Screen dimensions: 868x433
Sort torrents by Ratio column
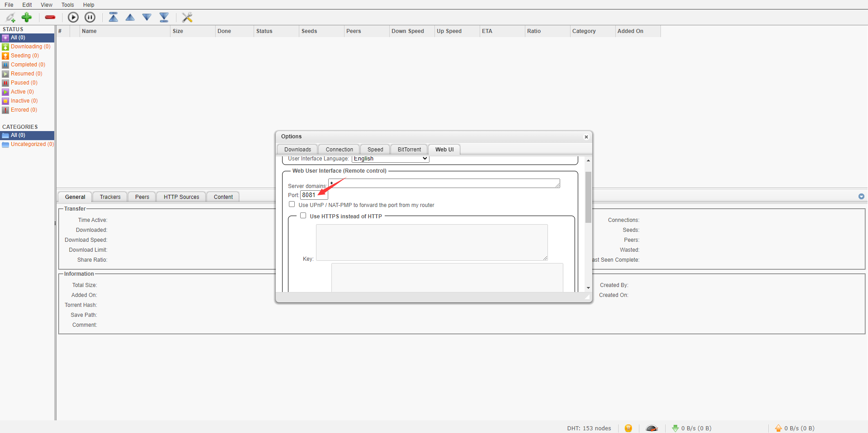coord(547,31)
